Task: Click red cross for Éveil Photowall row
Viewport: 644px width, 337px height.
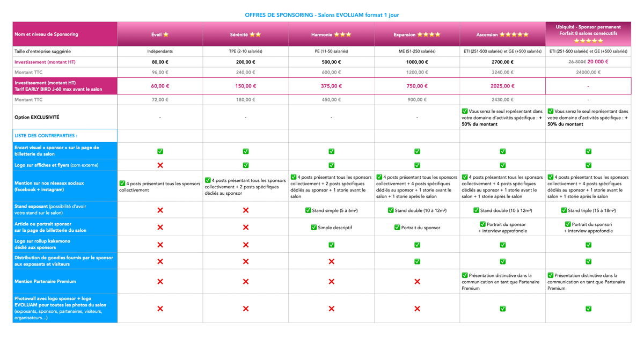Action: point(160,309)
